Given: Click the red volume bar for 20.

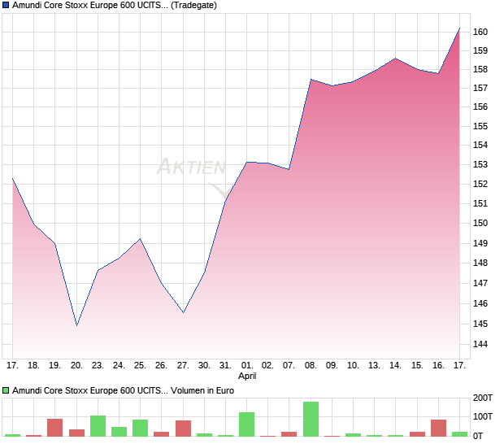Looking at the screenshot, I should tap(77, 433).
